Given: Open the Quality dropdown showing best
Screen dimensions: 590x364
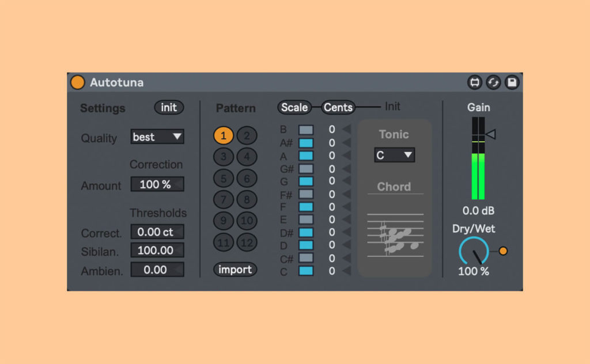Looking at the screenshot, I should click(157, 136).
